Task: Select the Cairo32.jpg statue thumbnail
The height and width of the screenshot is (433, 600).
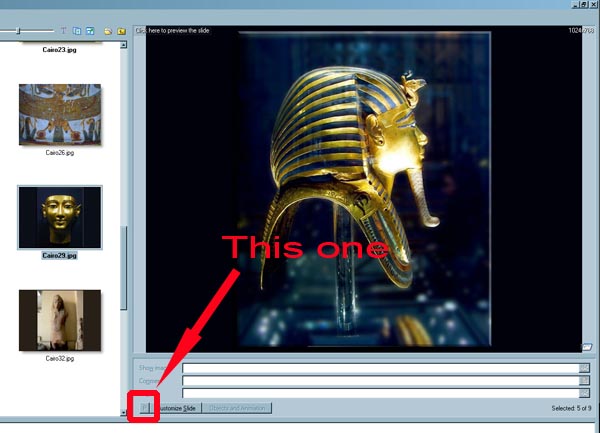Action: tap(60, 320)
